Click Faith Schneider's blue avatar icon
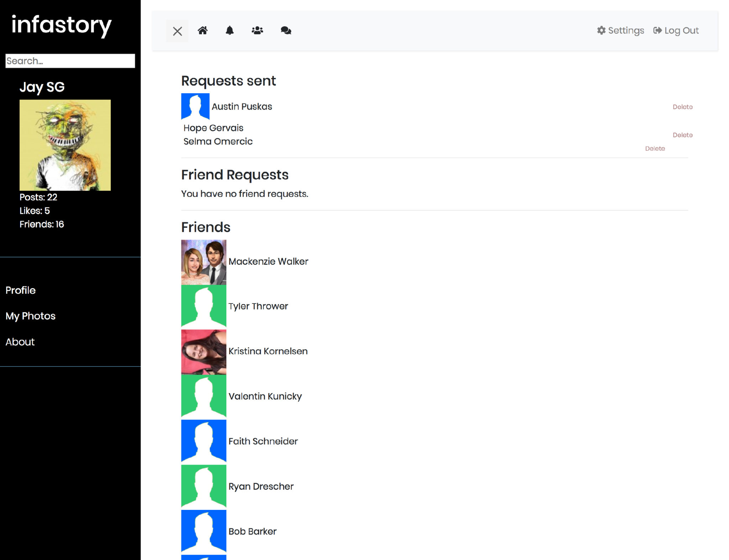This screenshot has height=560, width=729. coord(204,441)
